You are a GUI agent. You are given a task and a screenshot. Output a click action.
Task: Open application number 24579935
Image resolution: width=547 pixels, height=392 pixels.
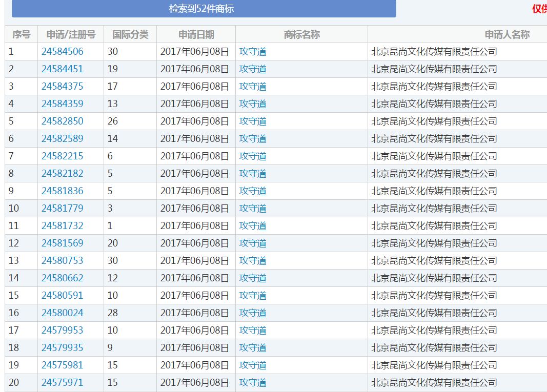pyautogui.click(x=62, y=348)
